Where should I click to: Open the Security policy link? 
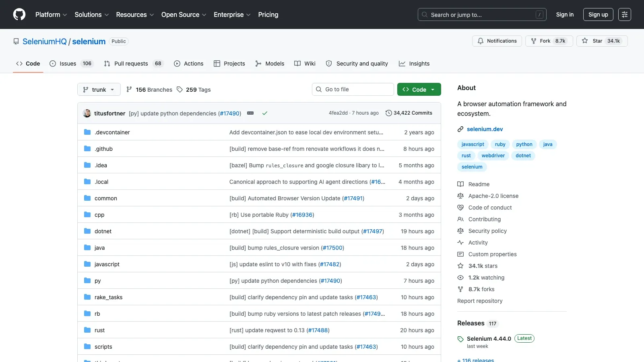tap(487, 231)
